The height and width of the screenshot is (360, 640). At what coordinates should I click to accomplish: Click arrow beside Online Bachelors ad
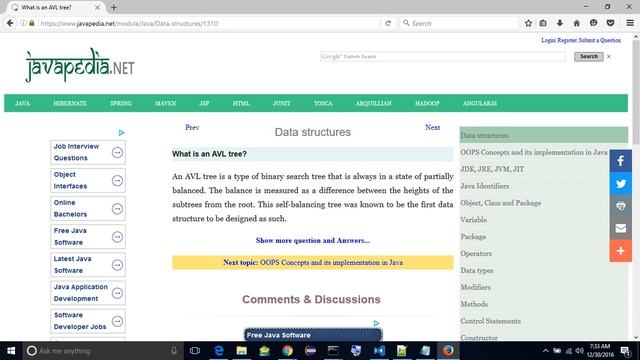pyautogui.click(x=117, y=209)
